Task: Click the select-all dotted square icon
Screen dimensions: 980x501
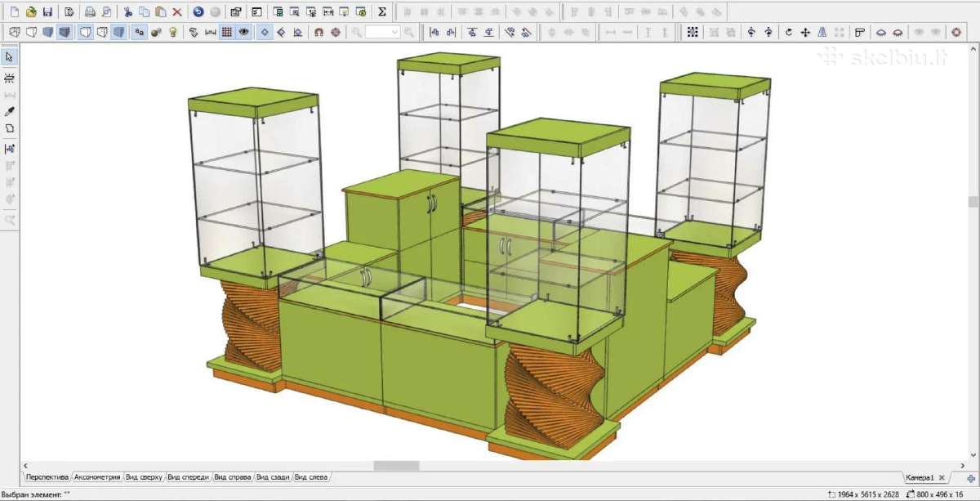Action: pyautogui.click(x=693, y=32)
